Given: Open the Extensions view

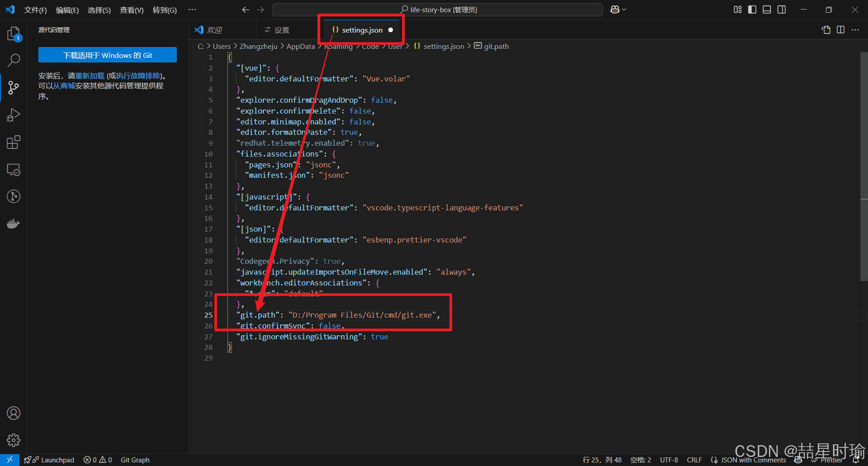Looking at the screenshot, I should pyautogui.click(x=14, y=142).
